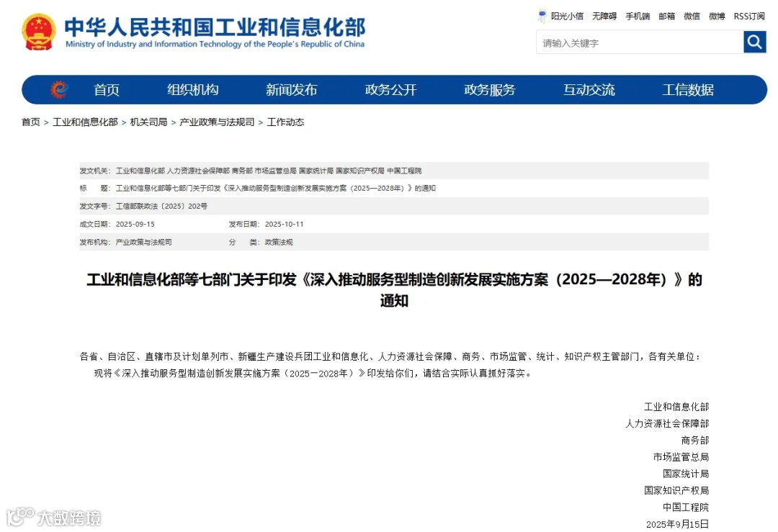Click the 邮箱 mailbox link

667,17
